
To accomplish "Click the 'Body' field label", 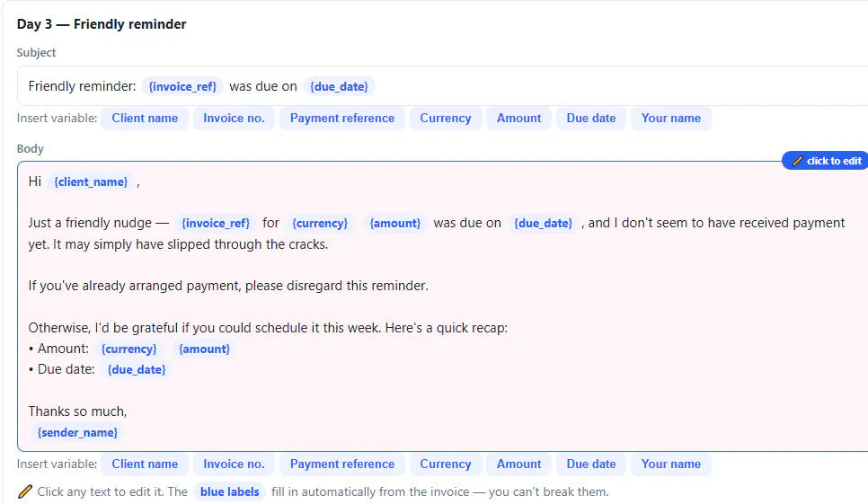I will pos(30,149).
